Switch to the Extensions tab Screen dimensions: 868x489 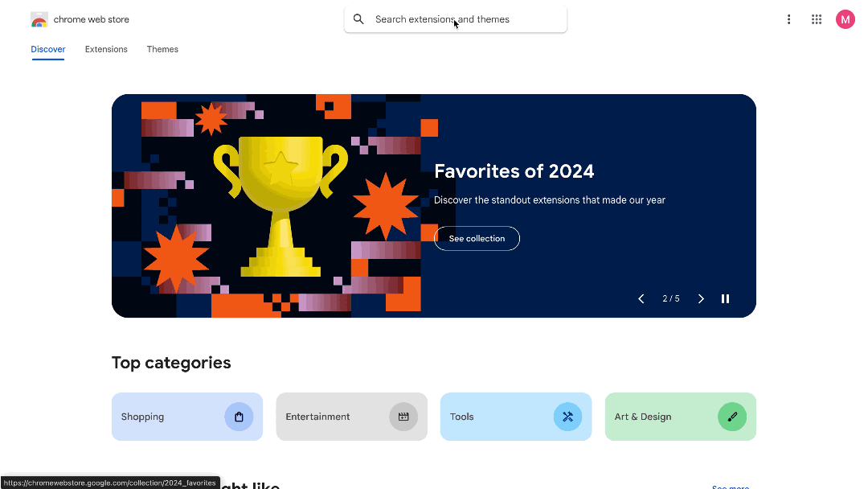[x=106, y=49]
